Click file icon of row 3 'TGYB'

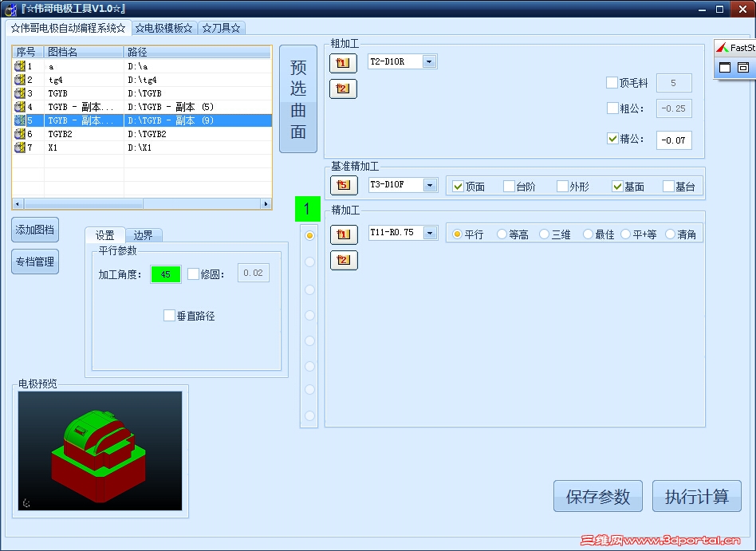tap(20, 93)
